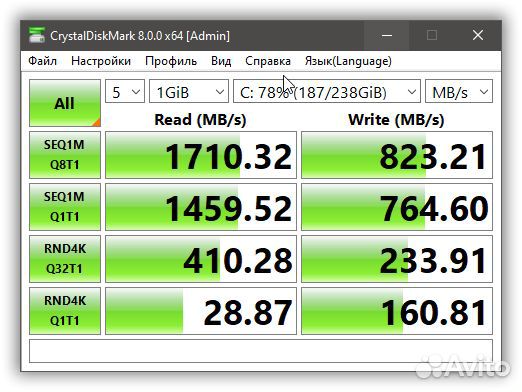Open the Язык(Language) menu

(x=348, y=61)
